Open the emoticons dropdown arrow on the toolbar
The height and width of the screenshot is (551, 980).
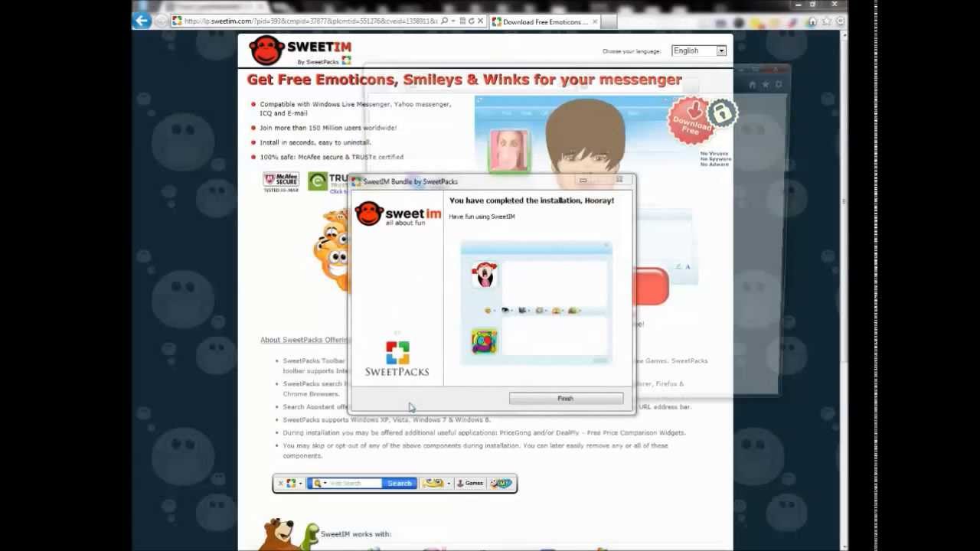click(449, 484)
